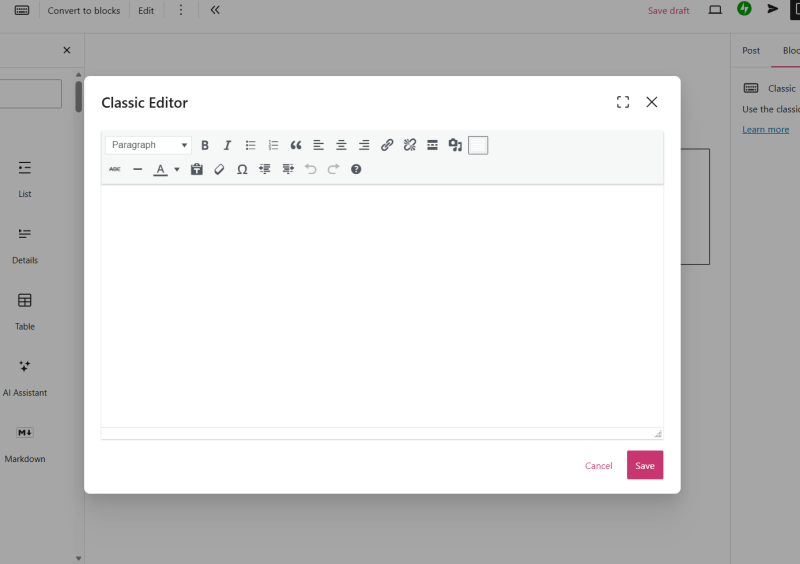Align text center

coord(341,145)
